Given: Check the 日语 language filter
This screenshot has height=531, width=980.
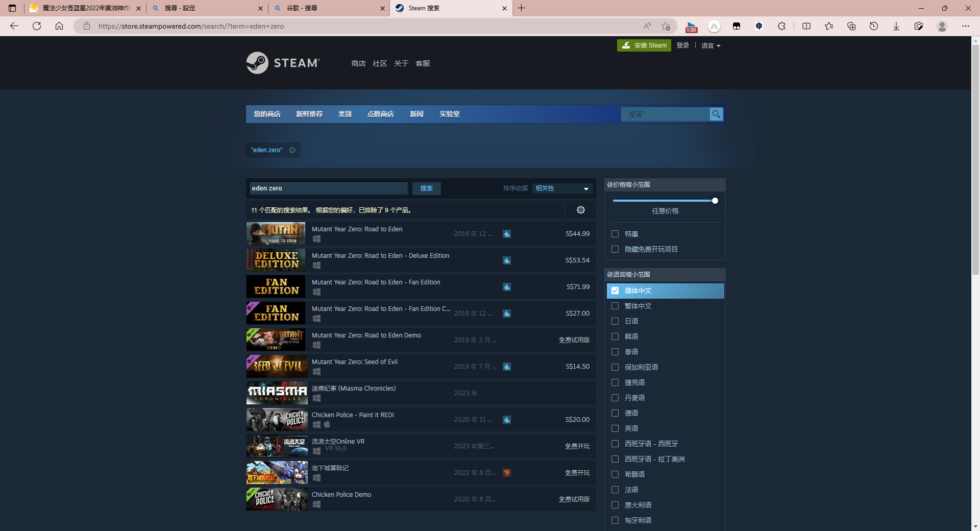Looking at the screenshot, I should (615, 321).
